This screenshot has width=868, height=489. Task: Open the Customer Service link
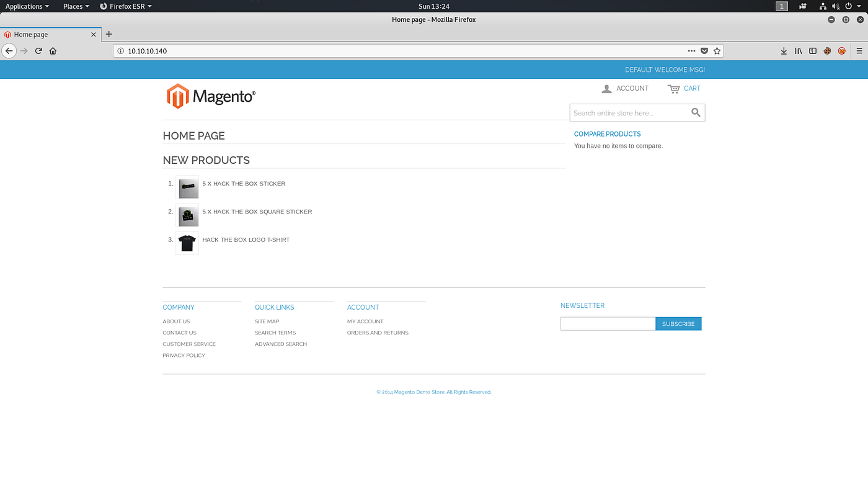pyautogui.click(x=189, y=344)
